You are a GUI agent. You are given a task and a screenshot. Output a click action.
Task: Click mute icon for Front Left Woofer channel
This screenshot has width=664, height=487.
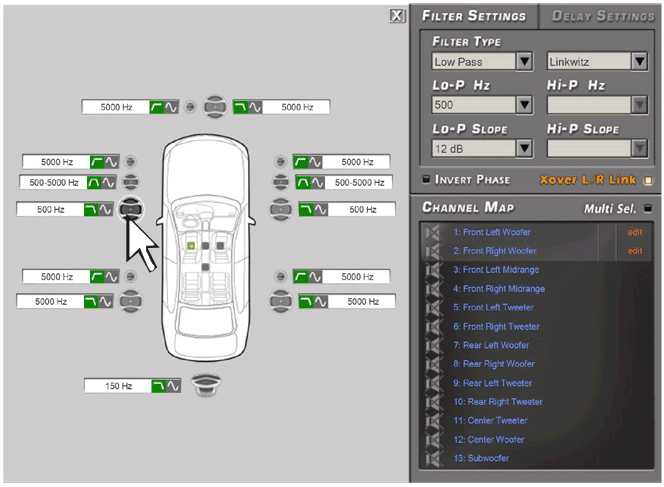pos(432,232)
